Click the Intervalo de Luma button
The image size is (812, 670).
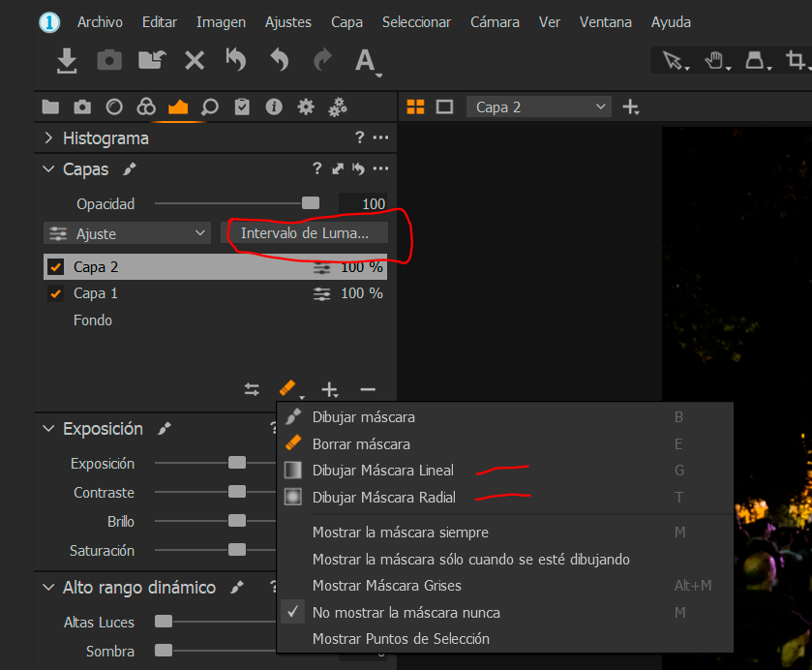305,232
